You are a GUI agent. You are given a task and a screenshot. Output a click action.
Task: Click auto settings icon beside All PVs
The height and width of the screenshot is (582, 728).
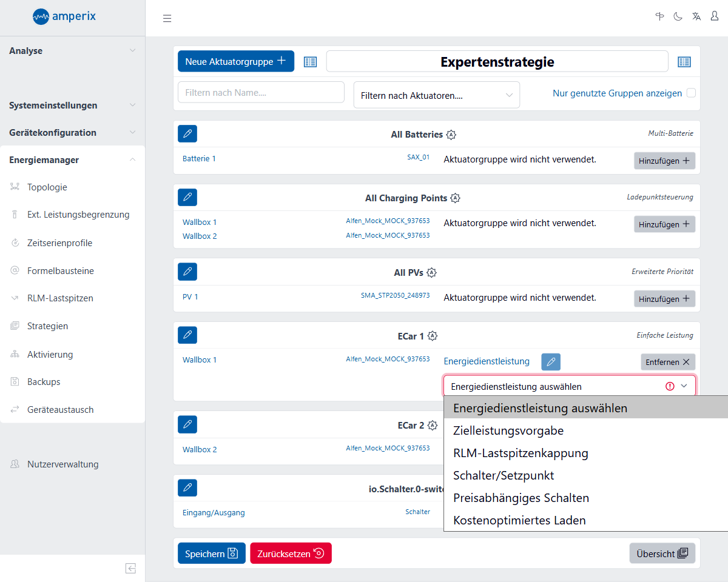[431, 273]
